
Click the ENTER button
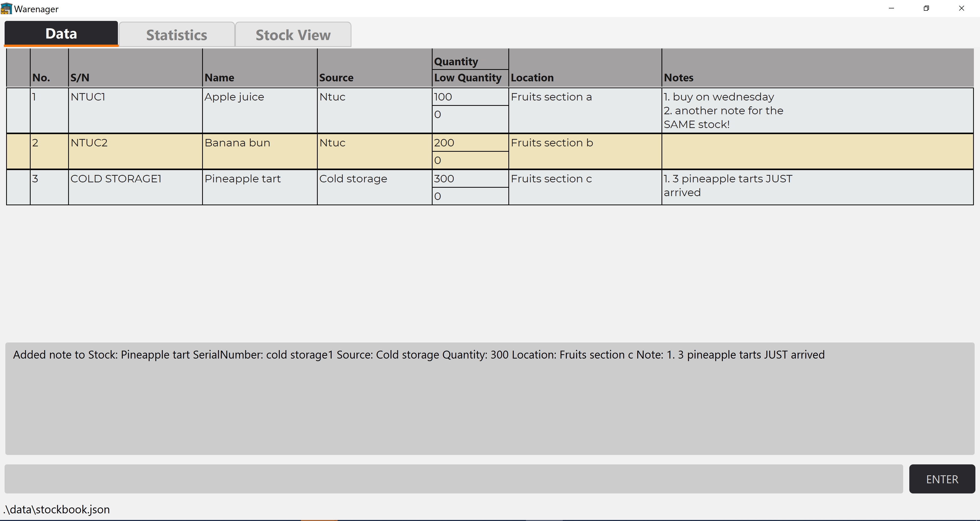[942, 479]
